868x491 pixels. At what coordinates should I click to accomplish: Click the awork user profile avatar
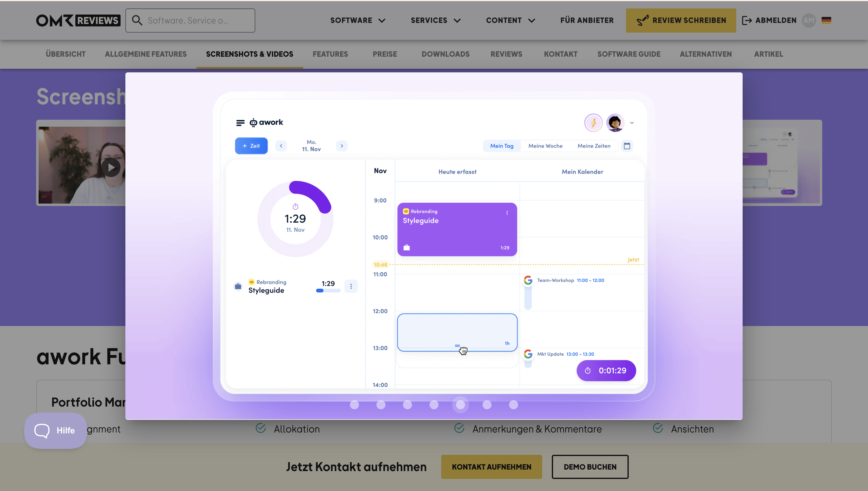pyautogui.click(x=615, y=123)
